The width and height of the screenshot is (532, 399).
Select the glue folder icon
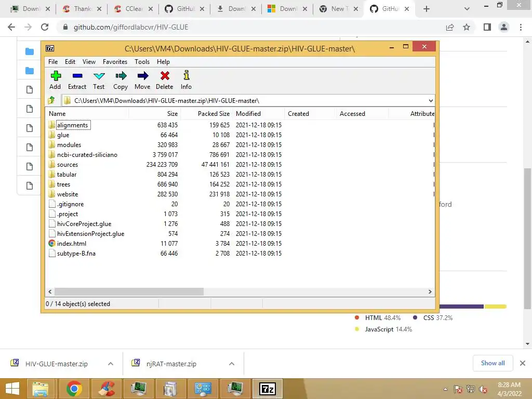51,135
